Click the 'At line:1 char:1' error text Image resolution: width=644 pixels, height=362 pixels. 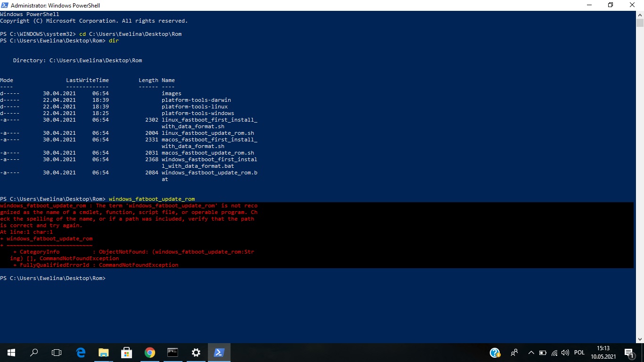[26, 232]
